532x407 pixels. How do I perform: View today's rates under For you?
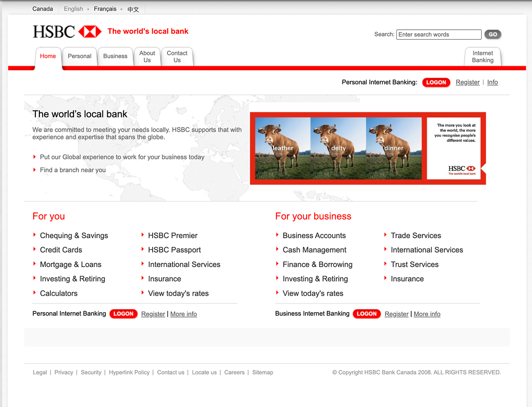(178, 293)
